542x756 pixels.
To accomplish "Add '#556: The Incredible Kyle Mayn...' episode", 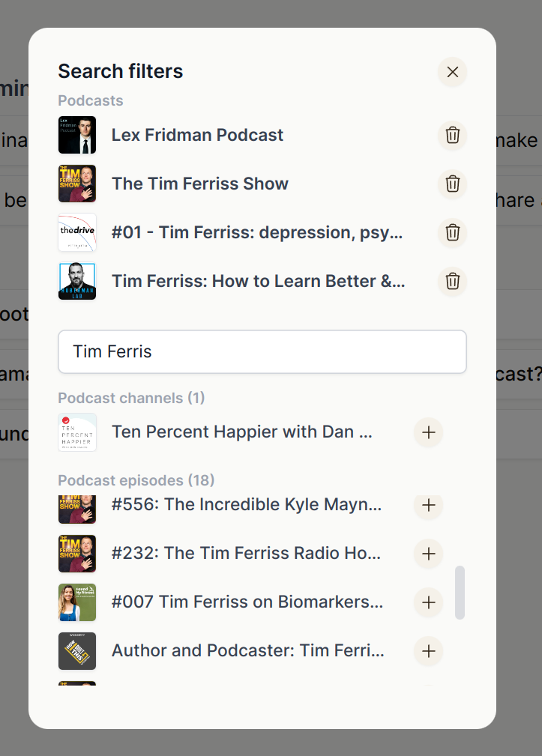I will pos(429,505).
